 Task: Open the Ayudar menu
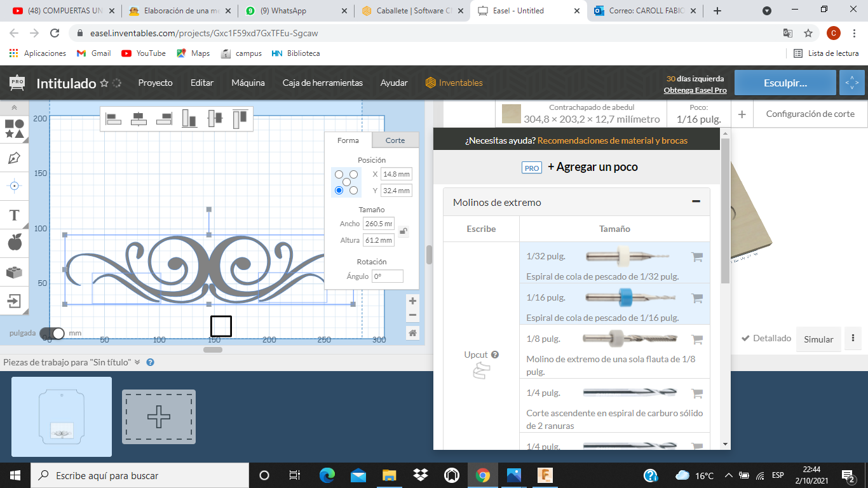(x=394, y=83)
